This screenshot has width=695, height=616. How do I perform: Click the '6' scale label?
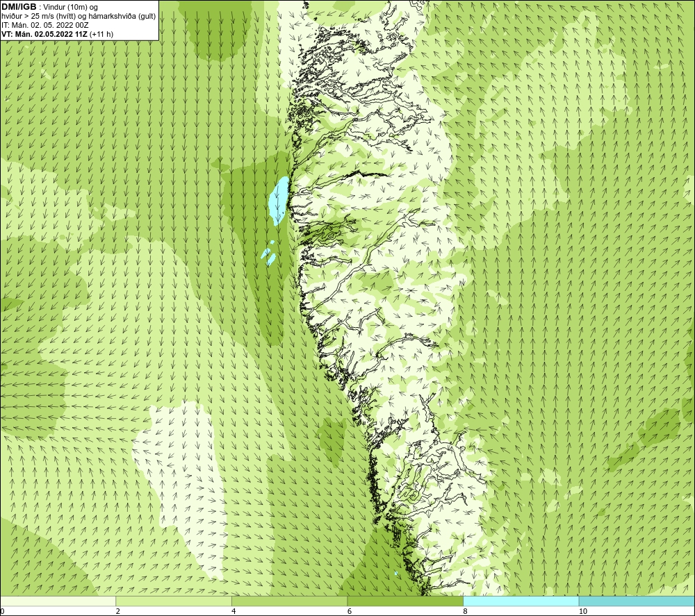tap(350, 611)
